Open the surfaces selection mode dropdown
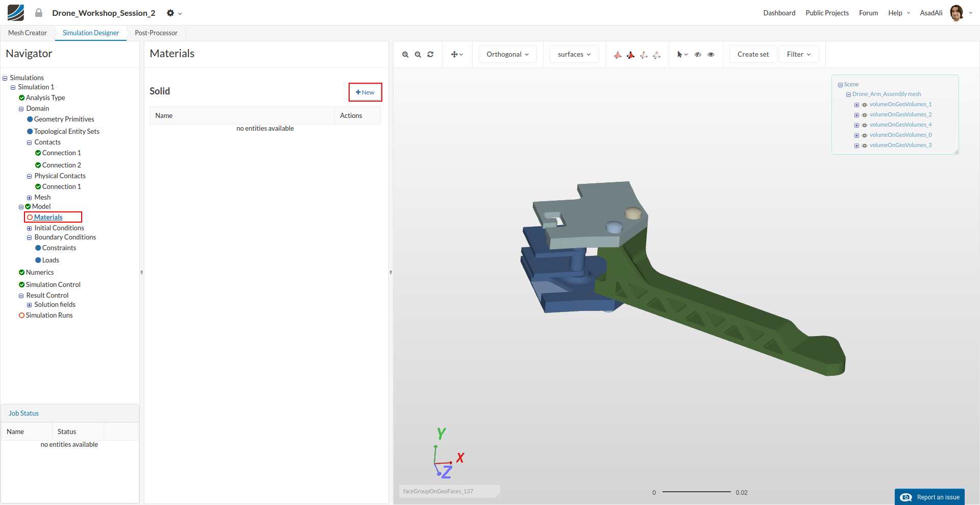 574,55
